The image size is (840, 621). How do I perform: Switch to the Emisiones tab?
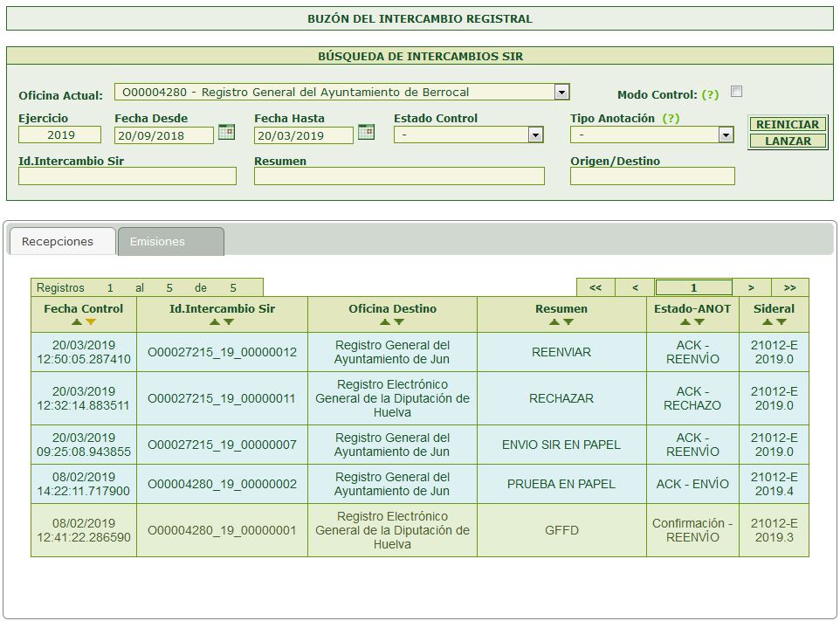(x=170, y=242)
